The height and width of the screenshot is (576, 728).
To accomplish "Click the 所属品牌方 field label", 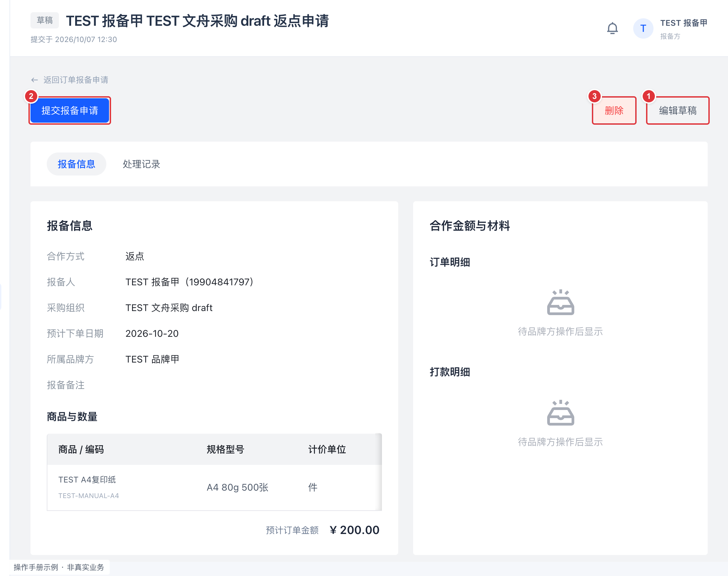I will 70,359.
